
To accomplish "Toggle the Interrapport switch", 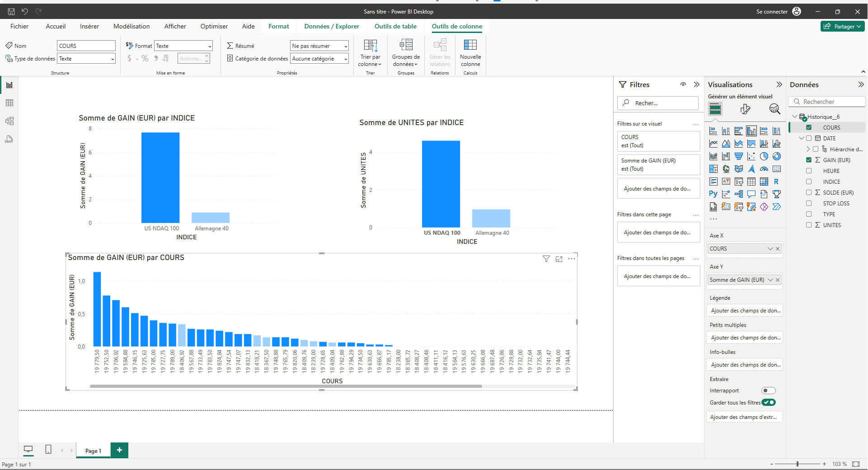I will click(x=768, y=391).
